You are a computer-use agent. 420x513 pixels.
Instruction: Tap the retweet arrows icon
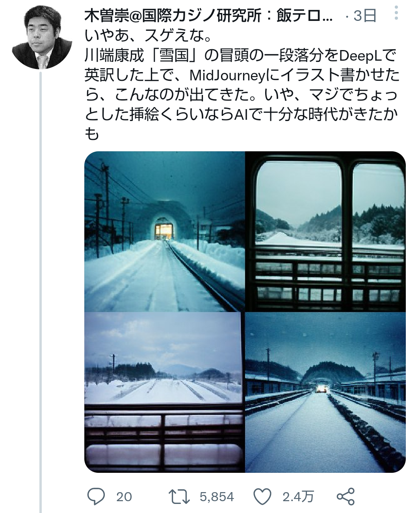point(179,496)
